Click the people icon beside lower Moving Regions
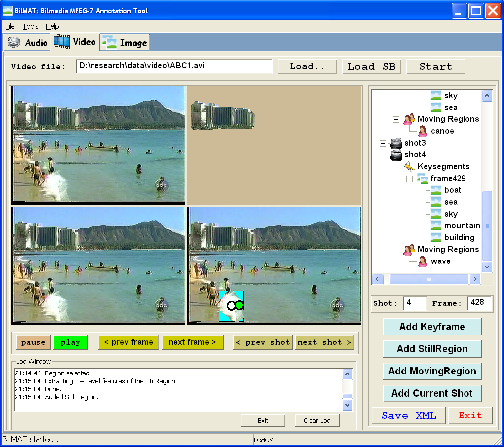This screenshot has width=504, height=447. tap(409, 250)
